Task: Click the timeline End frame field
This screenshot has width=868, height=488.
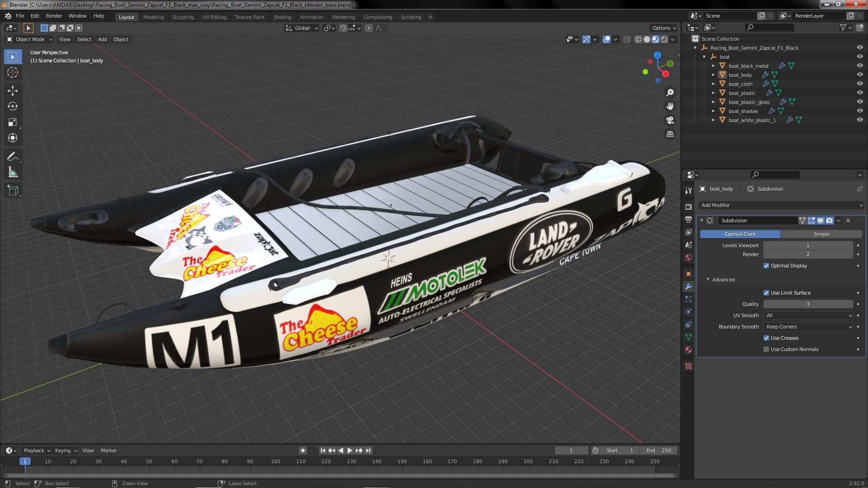Action: 659,450
